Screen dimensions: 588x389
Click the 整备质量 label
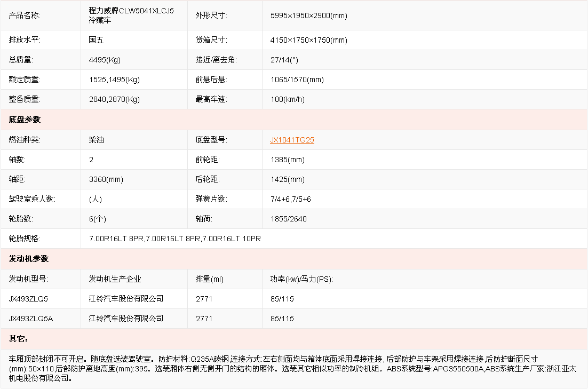click(25, 99)
